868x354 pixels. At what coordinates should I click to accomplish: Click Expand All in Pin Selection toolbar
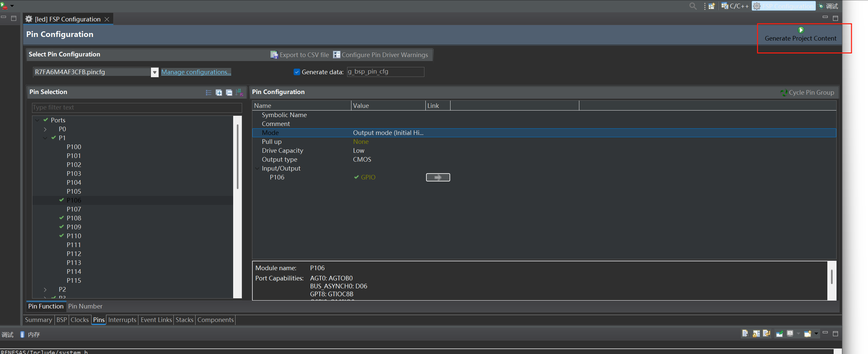click(x=219, y=92)
